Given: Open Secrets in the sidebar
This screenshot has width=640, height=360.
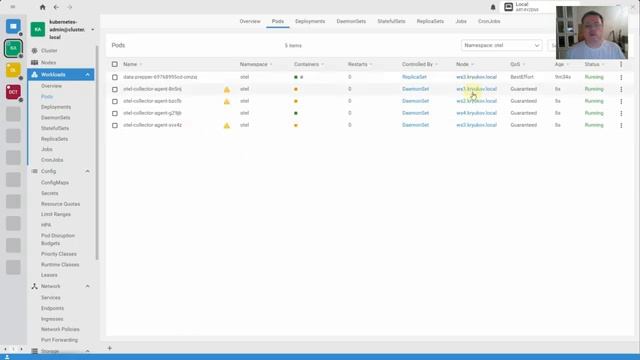Looking at the screenshot, I should [49, 193].
